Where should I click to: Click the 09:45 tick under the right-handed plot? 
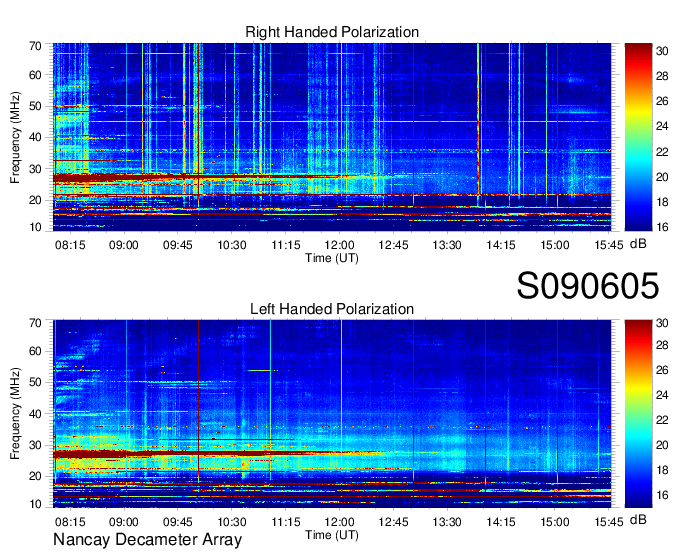point(178,245)
